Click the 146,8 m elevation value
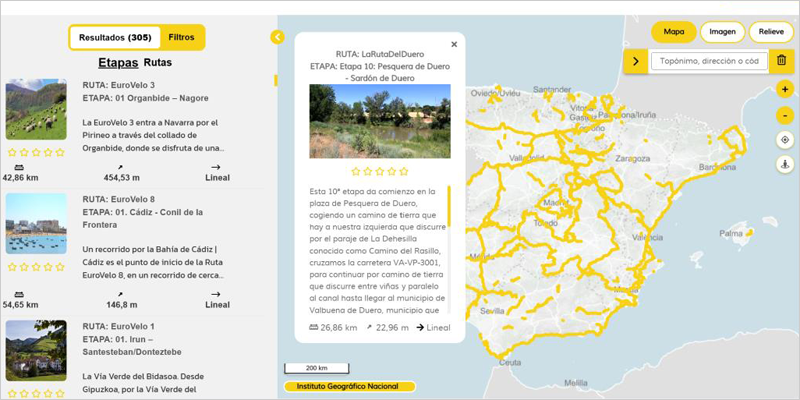 pyautogui.click(x=120, y=305)
